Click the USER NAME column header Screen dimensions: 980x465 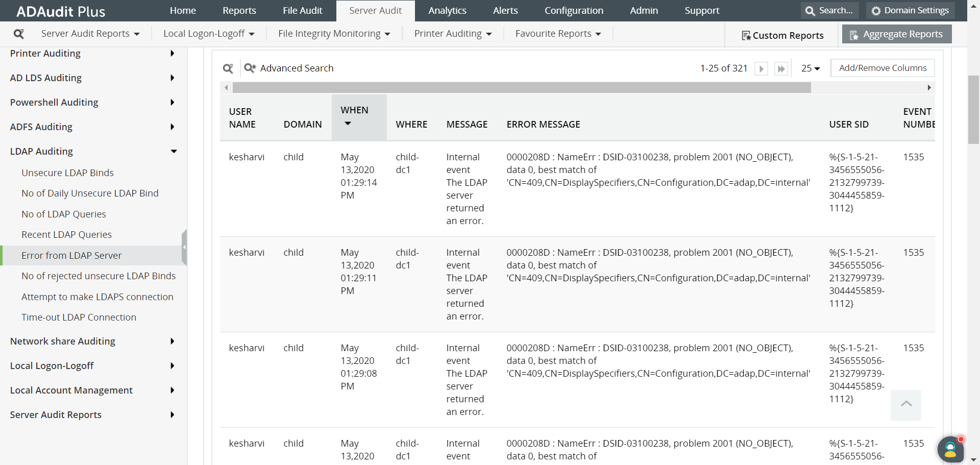point(242,118)
